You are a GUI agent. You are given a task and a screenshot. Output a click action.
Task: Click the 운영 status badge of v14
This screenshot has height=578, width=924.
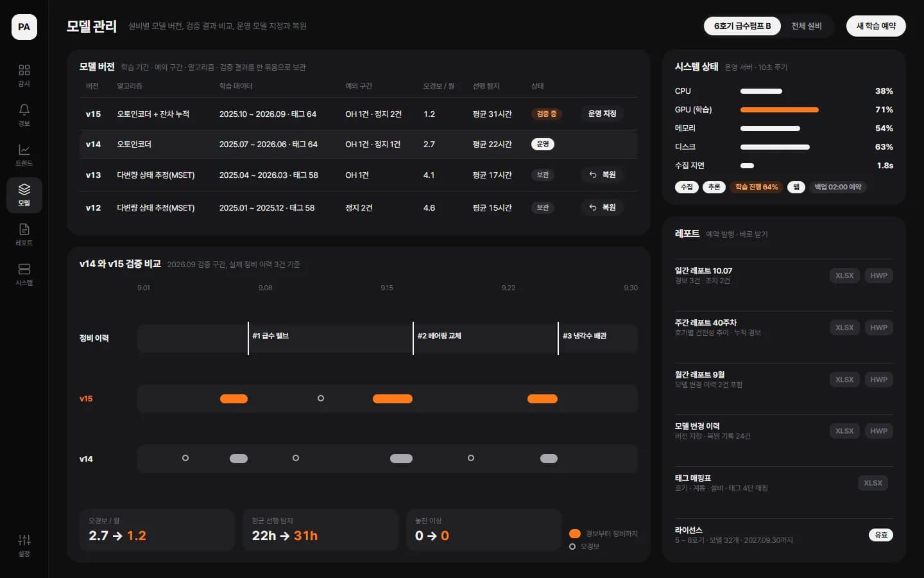click(543, 144)
